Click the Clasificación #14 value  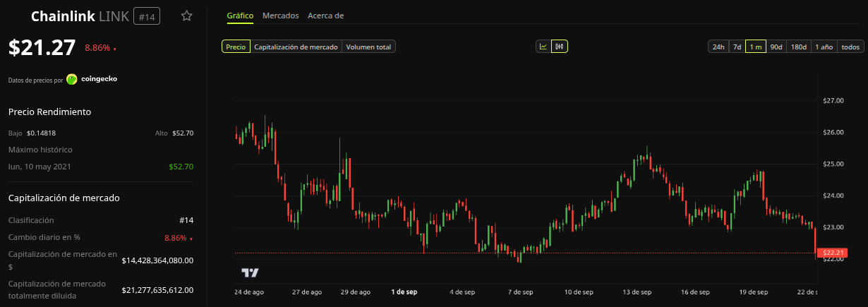pyautogui.click(x=186, y=220)
